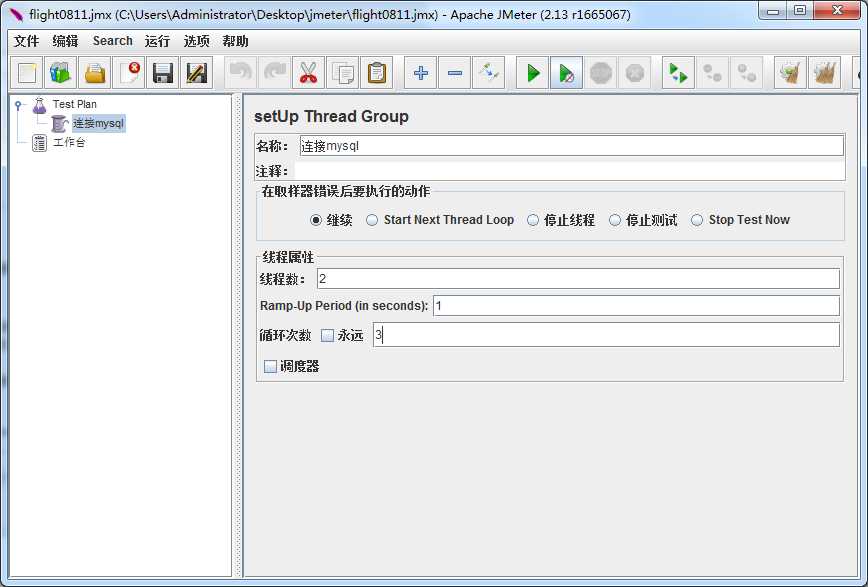
Task: Select the 停止线程 radio button
Action: [x=533, y=220]
